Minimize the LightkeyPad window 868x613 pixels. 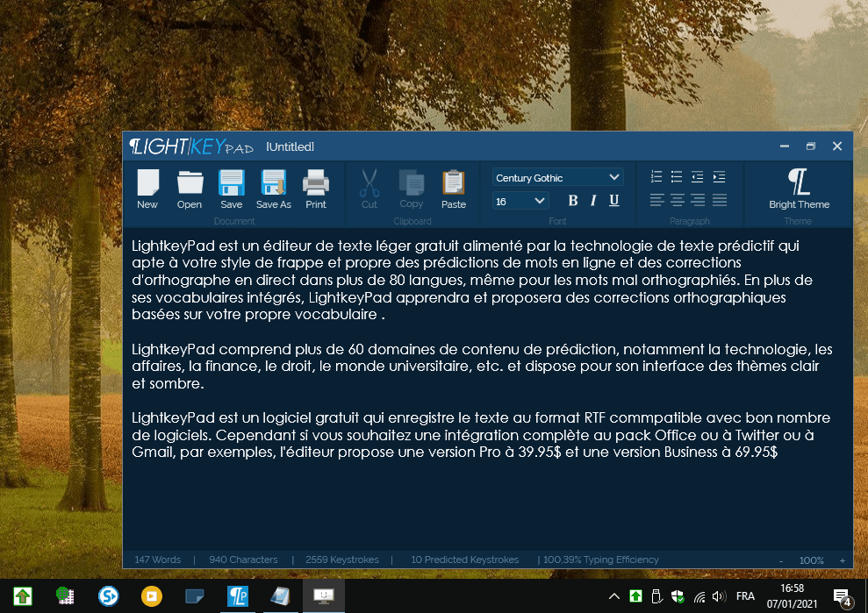[785, 146]
